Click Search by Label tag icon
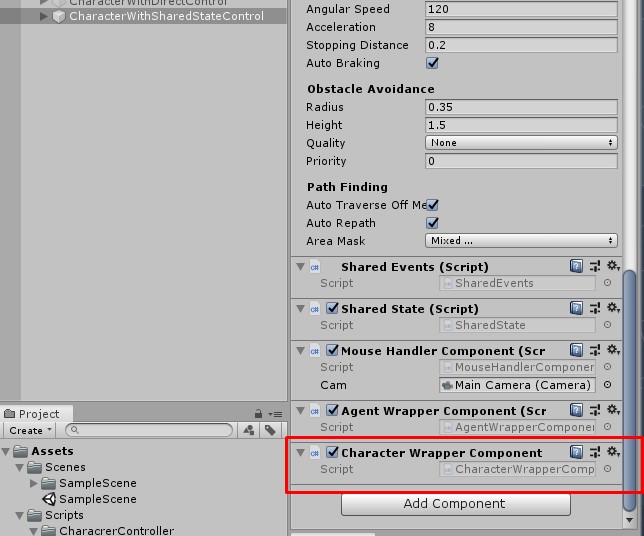This screenshot has height=536, width=644. [270, 430]
